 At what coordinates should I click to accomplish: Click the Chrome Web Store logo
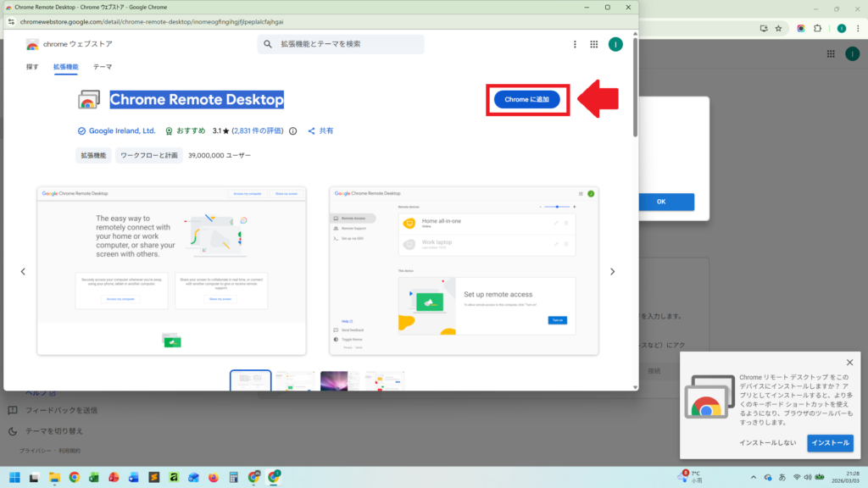pos(32,44)
